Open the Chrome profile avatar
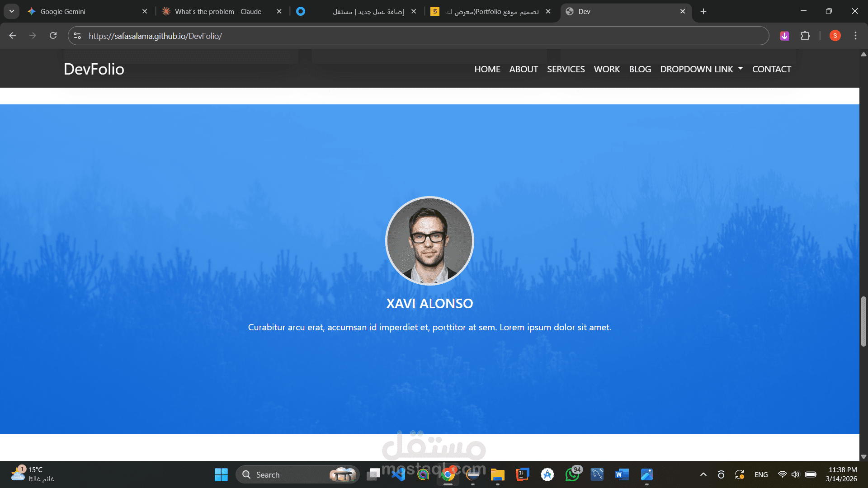 point(835,36)
